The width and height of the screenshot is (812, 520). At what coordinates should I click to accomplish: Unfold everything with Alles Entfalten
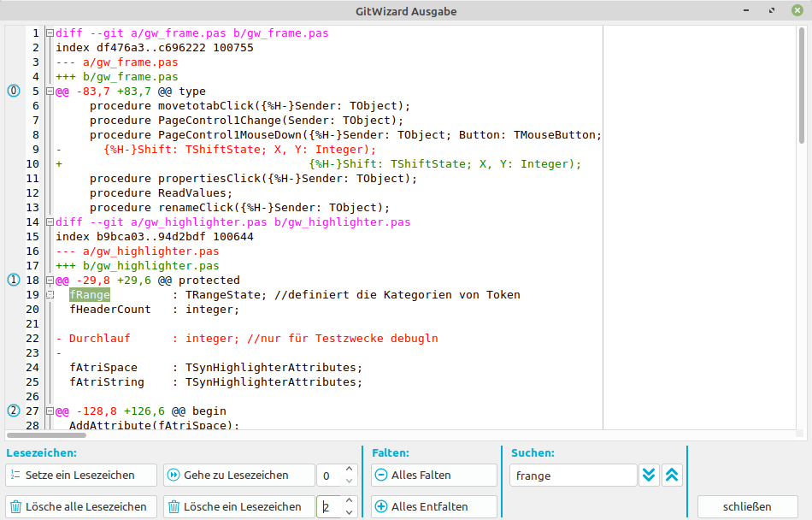433,507
